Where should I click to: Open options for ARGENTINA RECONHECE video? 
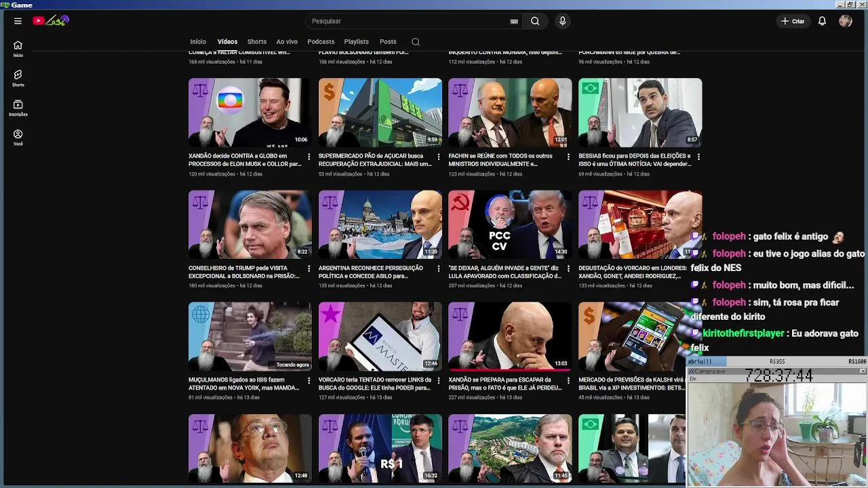pos(439,268)
